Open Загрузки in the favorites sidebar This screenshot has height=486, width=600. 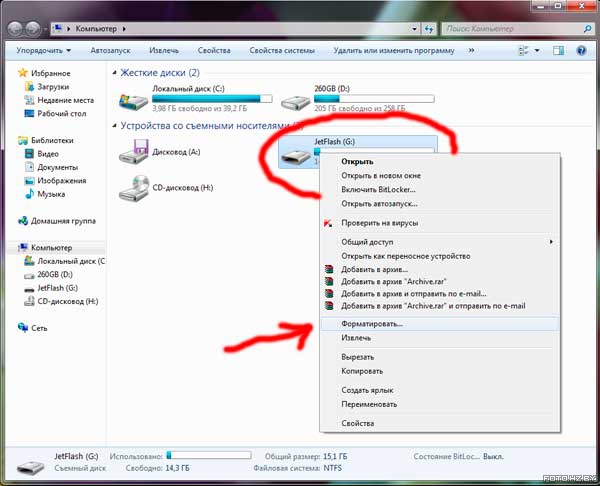[53, 87]
